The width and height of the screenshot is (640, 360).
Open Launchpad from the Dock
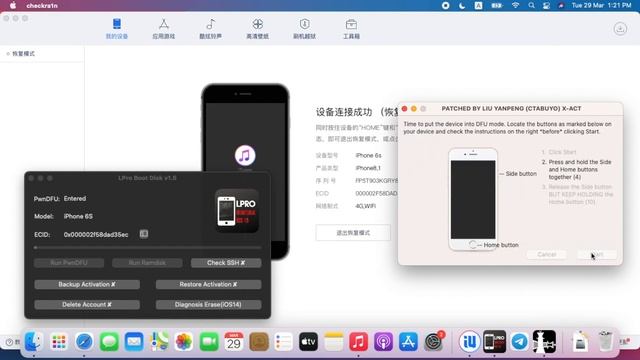[x=59, y=342]
